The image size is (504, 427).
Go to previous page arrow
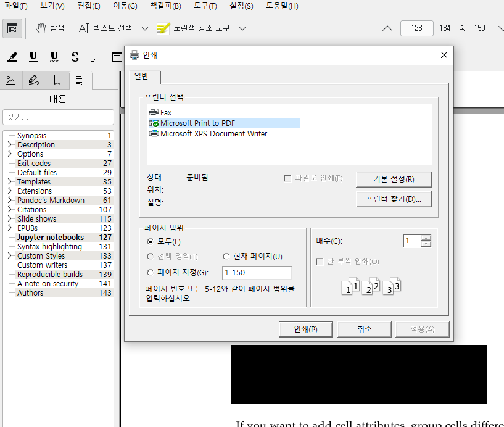(387, 28)
